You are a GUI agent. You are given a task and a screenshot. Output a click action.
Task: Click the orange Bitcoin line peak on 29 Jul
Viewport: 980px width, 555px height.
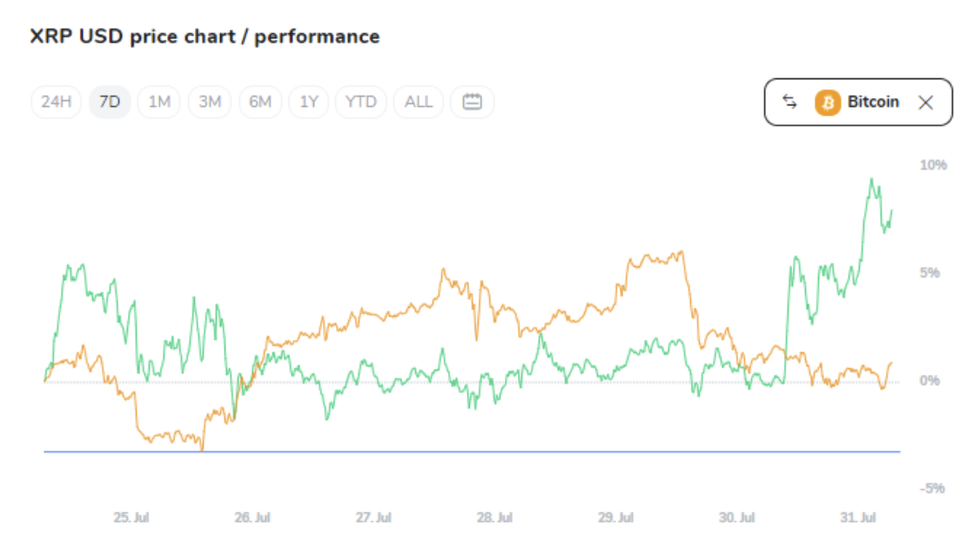pyautogui.click(x=680, y=252)
